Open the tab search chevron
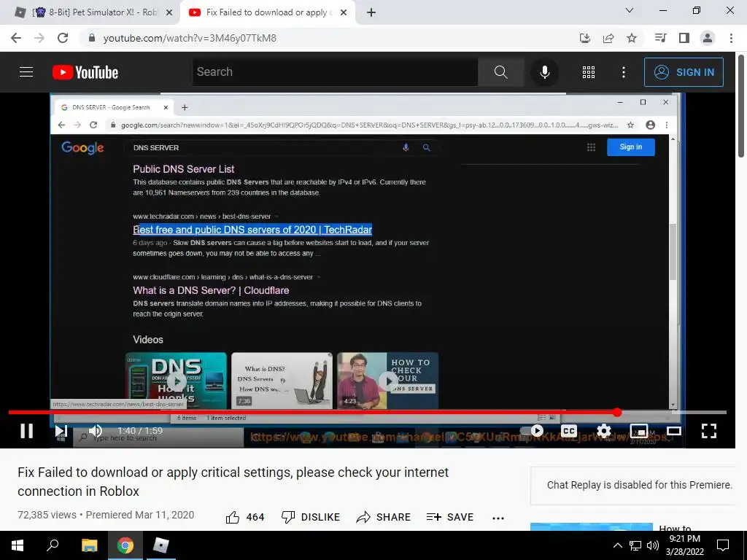747x560 pixels. point(630,10)
